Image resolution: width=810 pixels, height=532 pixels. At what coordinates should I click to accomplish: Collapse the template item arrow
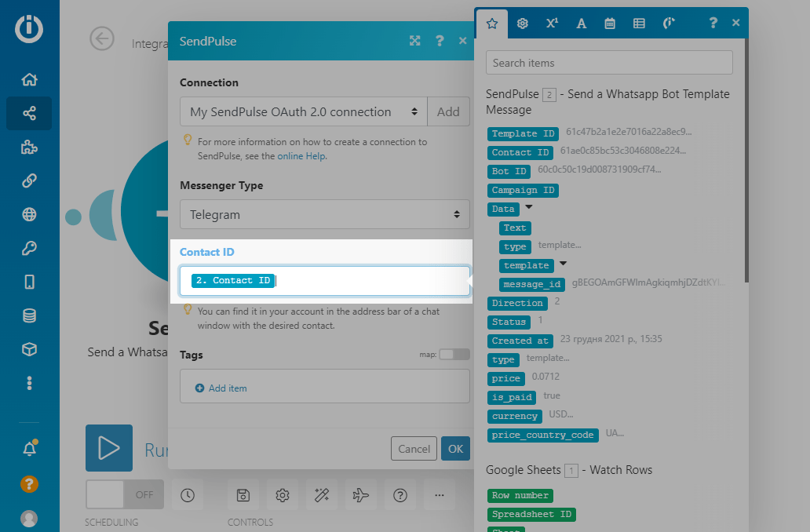click(563, 264)
